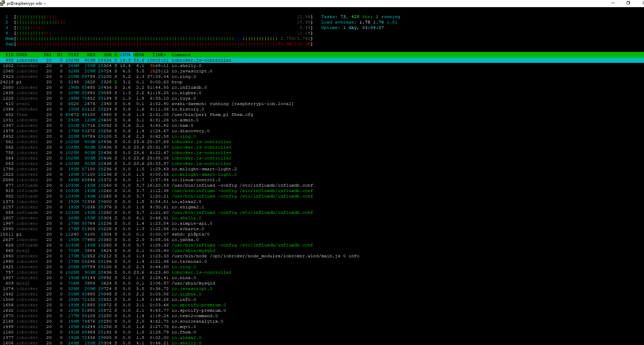Viewport: 644px width, 345px height.
Task: Select process row io.admin.0
Action: click(322, 120)
